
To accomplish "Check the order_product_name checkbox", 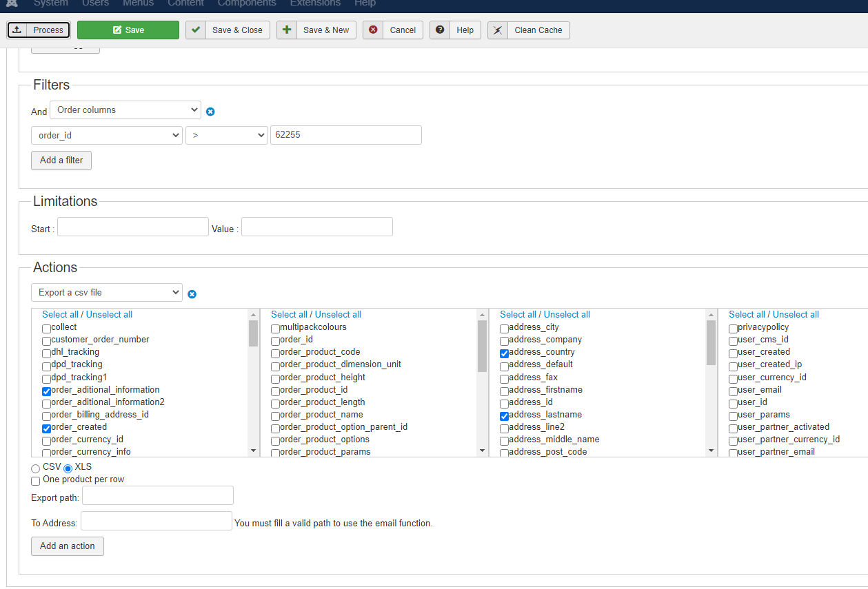I will [275, 415].
